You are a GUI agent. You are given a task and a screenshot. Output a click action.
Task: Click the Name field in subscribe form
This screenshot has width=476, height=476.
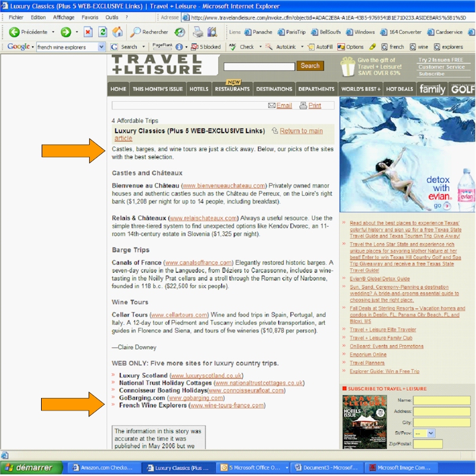(441, 400)
